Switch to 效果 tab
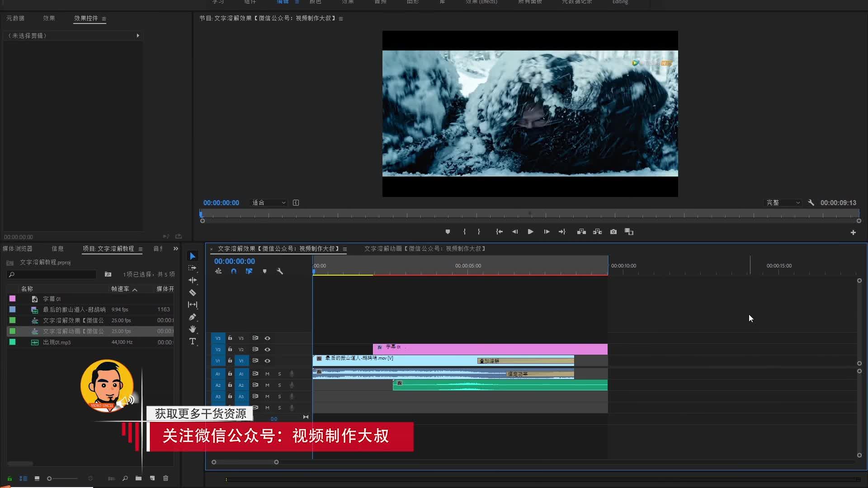The width and height of the screenshot is (868, 488). click(49, 18)
